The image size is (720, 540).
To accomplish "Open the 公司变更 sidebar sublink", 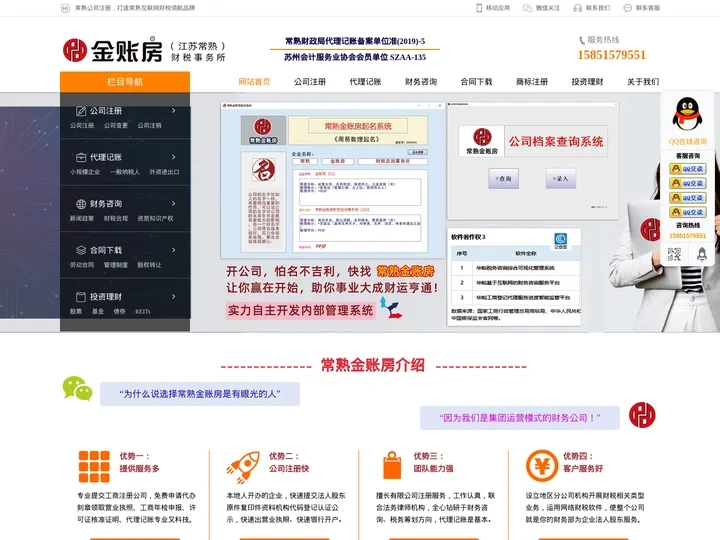I will coord(116,125).
